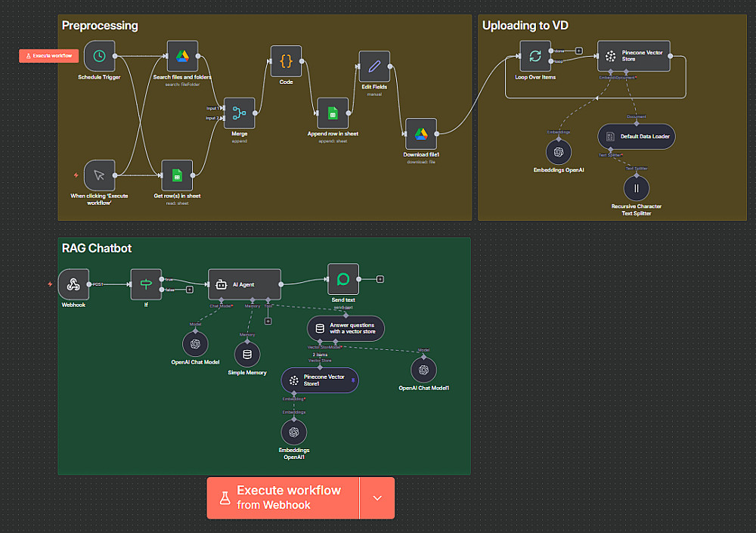Click small Execute workflow button beside Schedule Trigger

click(48, 56)
